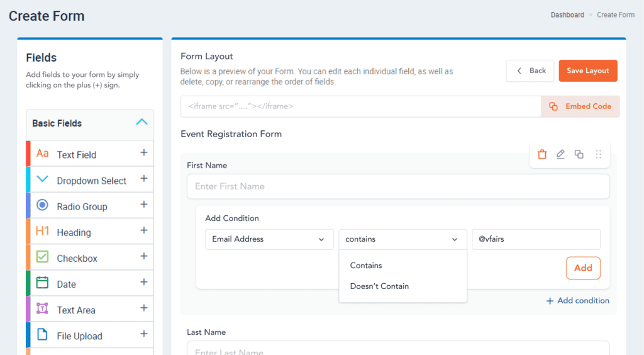Screen dimensions: 644x355
Task: Collapse the Basic Fields section
Action: click(x=142, y=122)
